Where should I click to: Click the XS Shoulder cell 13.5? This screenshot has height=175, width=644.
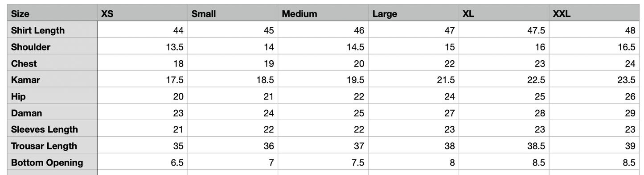(143, 46)
